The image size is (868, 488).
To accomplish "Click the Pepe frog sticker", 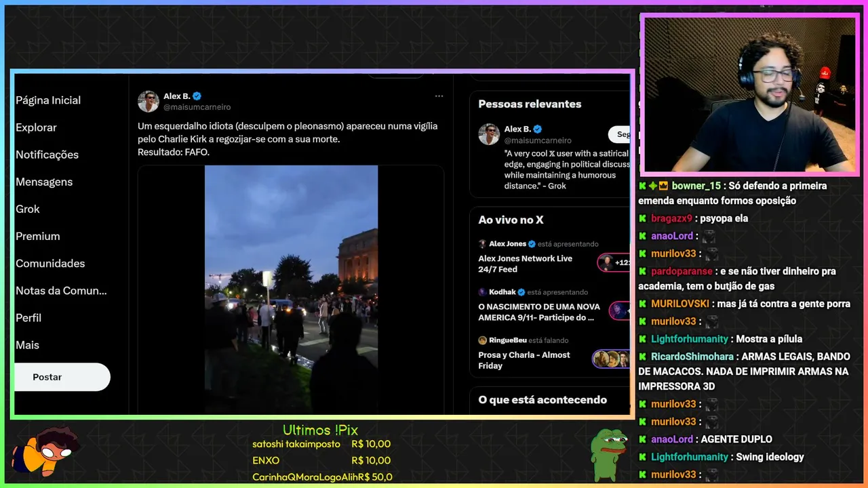I will (x=608, y=454).
